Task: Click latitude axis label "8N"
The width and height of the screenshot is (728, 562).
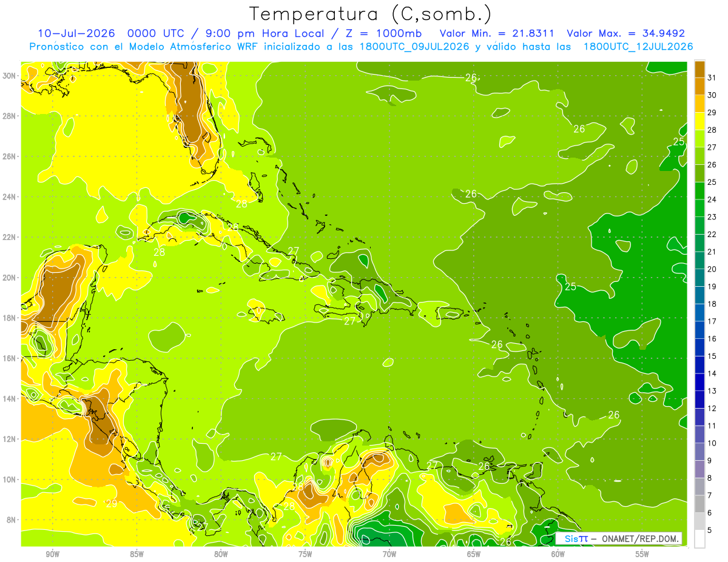Action: point(12,520)
